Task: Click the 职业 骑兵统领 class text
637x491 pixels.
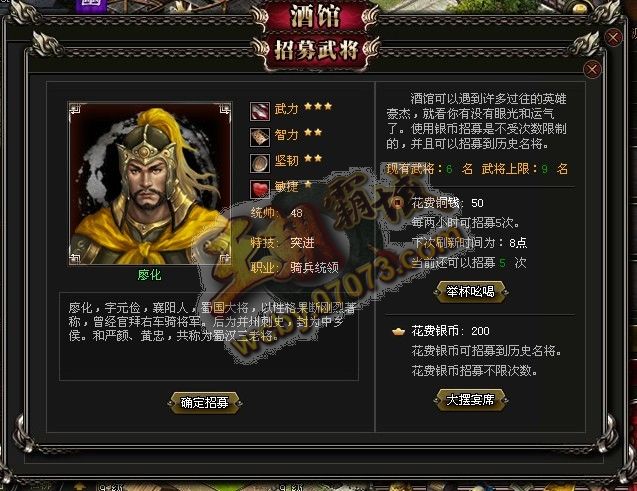Action: click(295, 267)
